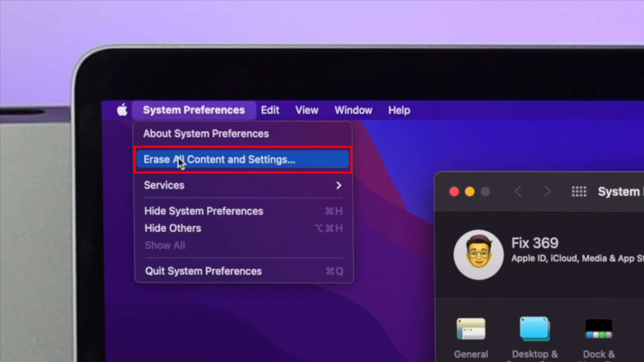
Task: Minimize the System Preferences window
Action: click(x=470, y=191)
